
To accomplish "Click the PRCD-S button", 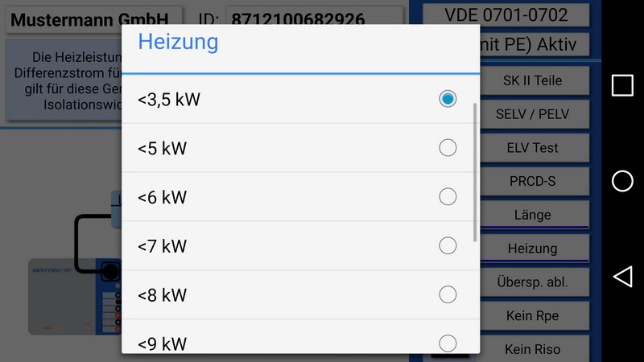I will click(x=535, y=181).
